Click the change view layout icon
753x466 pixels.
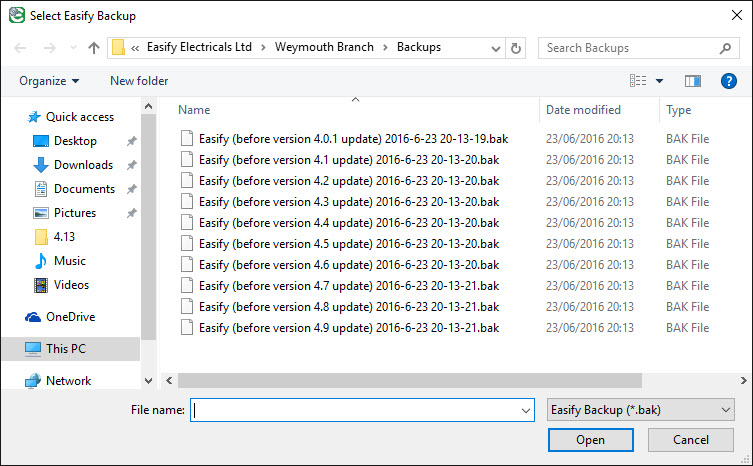(x=638, y=81)
